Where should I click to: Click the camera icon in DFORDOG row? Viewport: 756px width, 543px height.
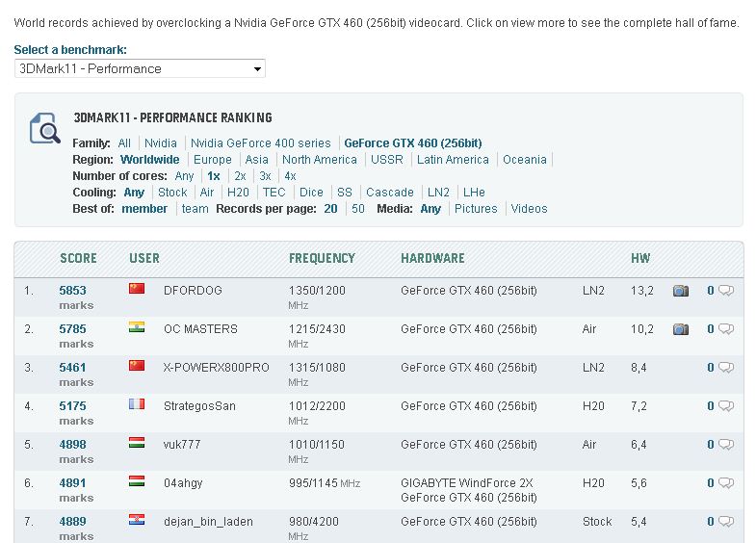(680, 291)
